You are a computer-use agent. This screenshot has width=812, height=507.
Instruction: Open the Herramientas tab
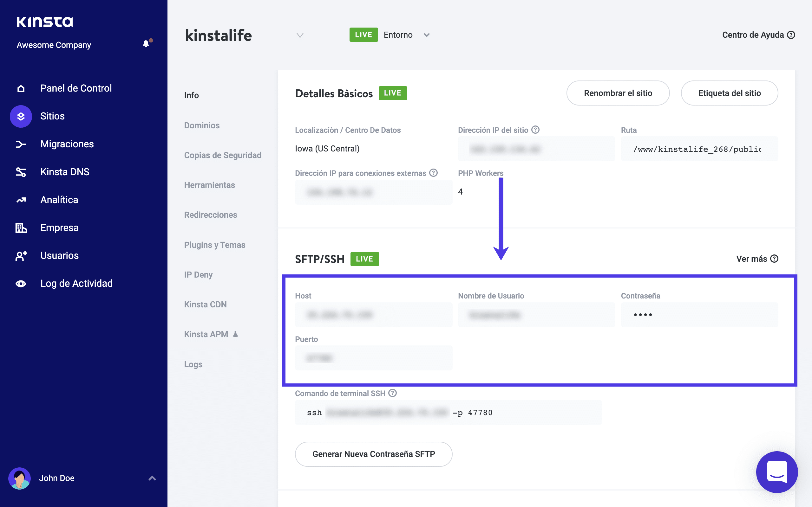coord(209,185)
